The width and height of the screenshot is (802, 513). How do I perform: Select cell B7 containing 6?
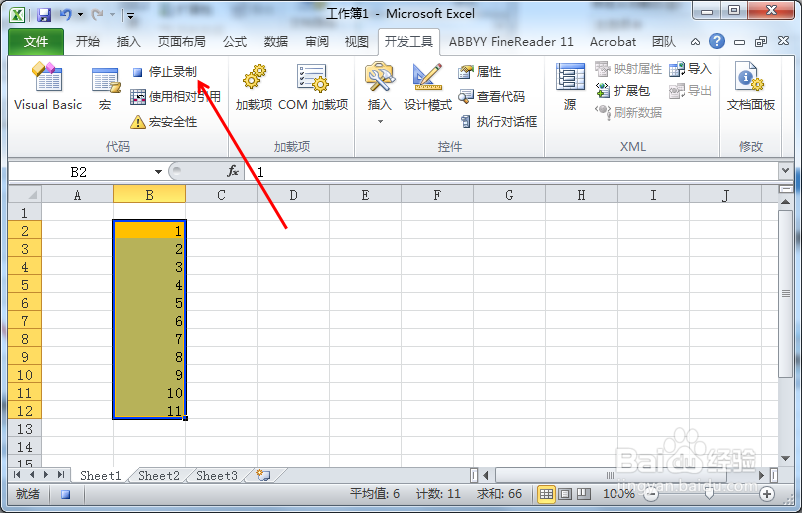tap(149, 321)
